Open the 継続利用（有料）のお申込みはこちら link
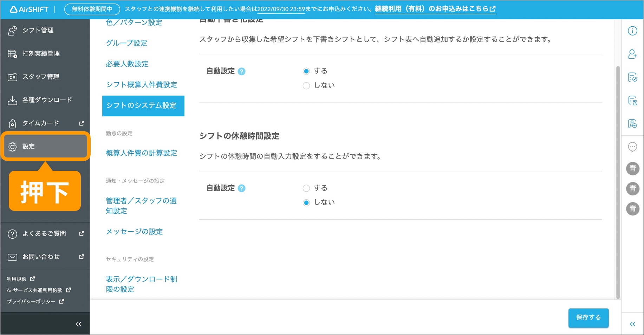The height and width of the screenshot is (335, 644). click(435, 9)
